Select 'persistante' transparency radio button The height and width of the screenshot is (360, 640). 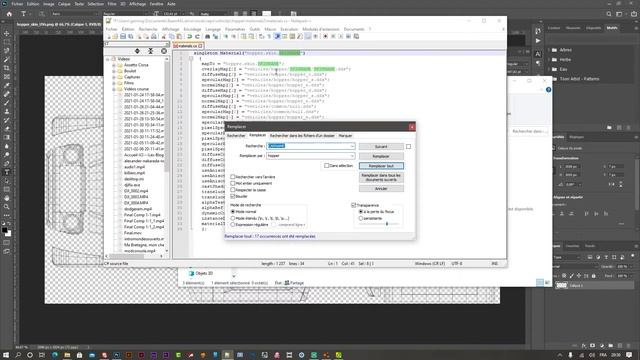361,218
